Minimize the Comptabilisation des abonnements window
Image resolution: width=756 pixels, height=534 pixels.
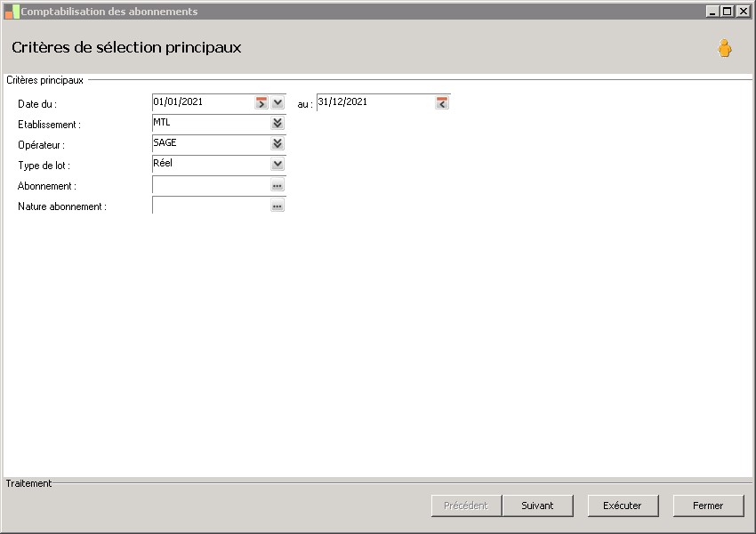click(x=712, y=11)
